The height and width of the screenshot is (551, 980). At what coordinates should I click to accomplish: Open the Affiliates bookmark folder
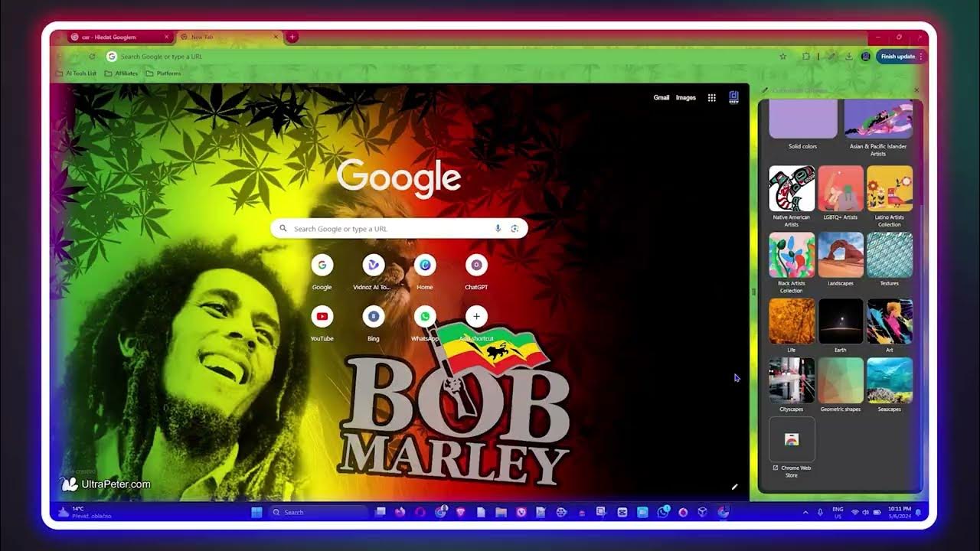[x=121, y=73]
